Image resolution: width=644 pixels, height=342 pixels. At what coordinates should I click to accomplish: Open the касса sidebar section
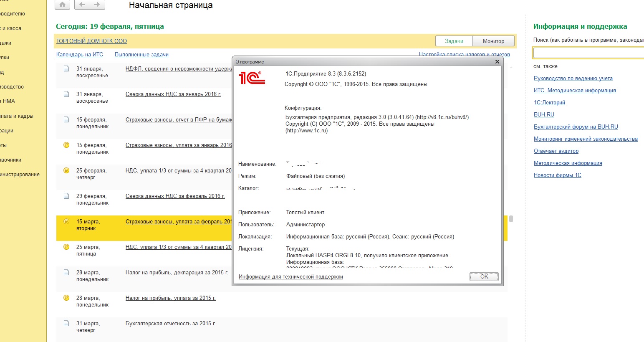point(11,28)
